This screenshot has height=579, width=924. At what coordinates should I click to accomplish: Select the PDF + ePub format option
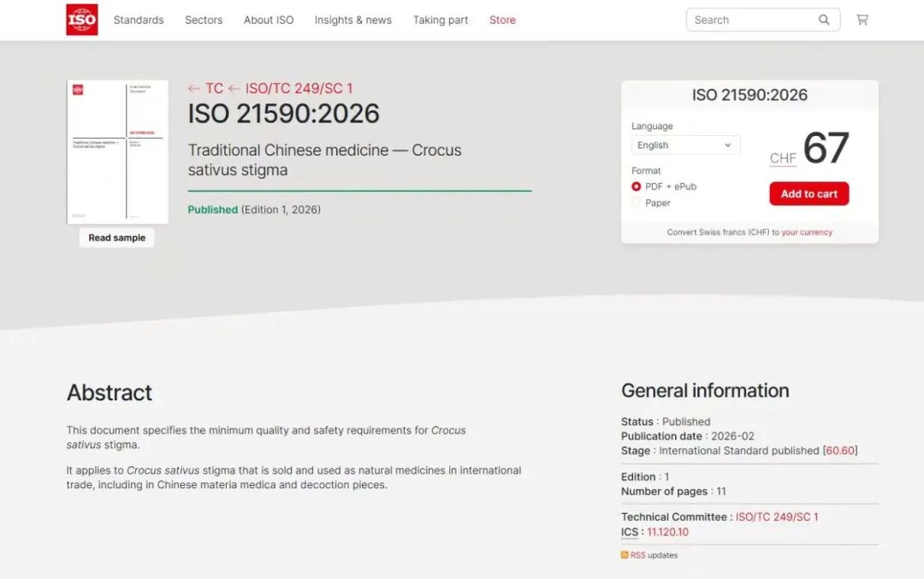coord(637,186)
